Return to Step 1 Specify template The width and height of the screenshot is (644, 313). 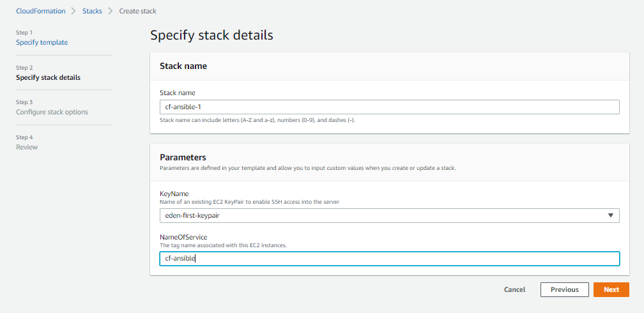tap(42, 42)
